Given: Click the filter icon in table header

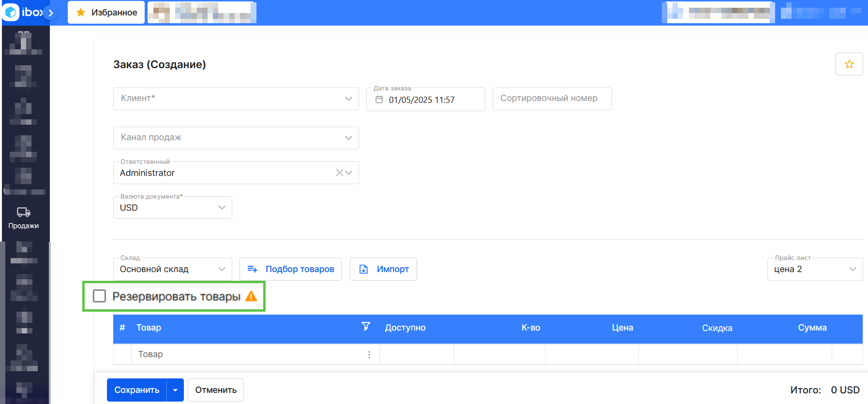Looking at the screenshot, I should (366, 327).
